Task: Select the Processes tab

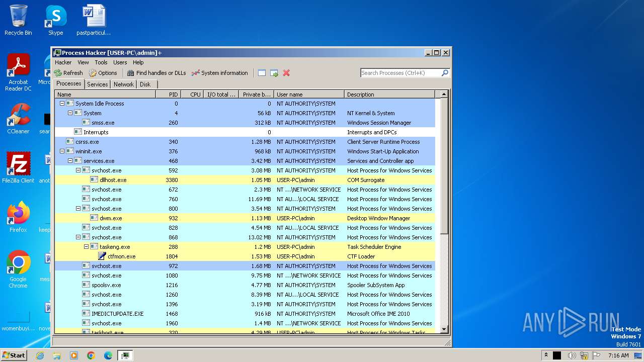Action: point(69,84)
